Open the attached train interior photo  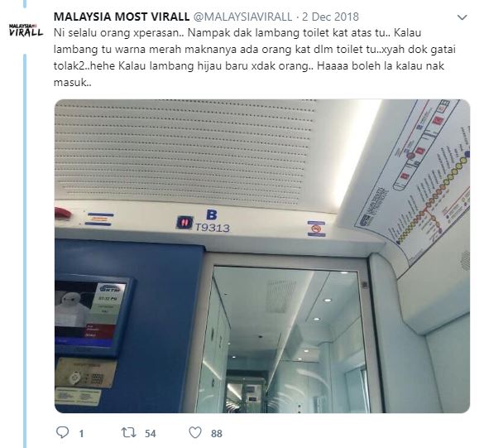(x=262, y=256)
